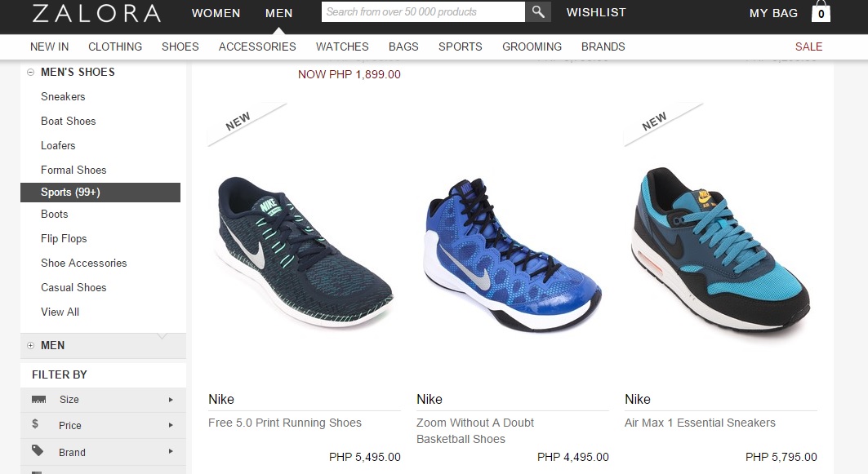This screenshot has height=474, width=868.
Task: Select Boat Shoes category
Action: pyautogui.click(x=68, y=121)
